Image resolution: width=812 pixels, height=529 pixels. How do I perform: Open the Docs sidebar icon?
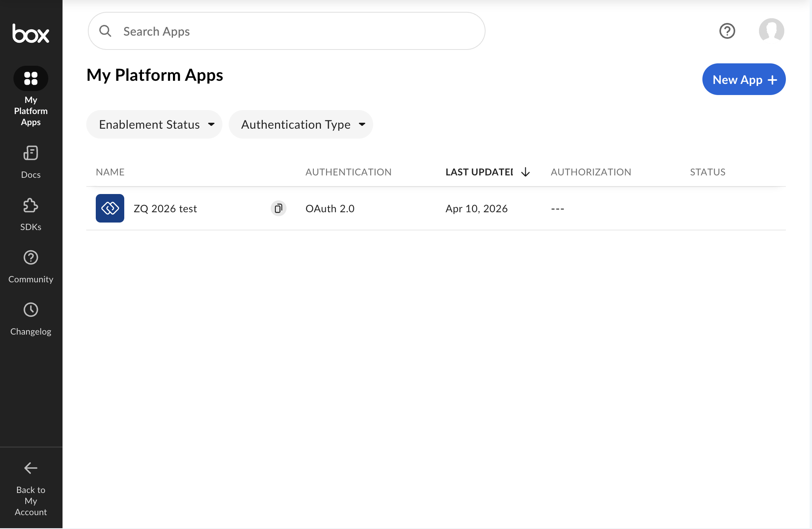[x=31, y=153]
